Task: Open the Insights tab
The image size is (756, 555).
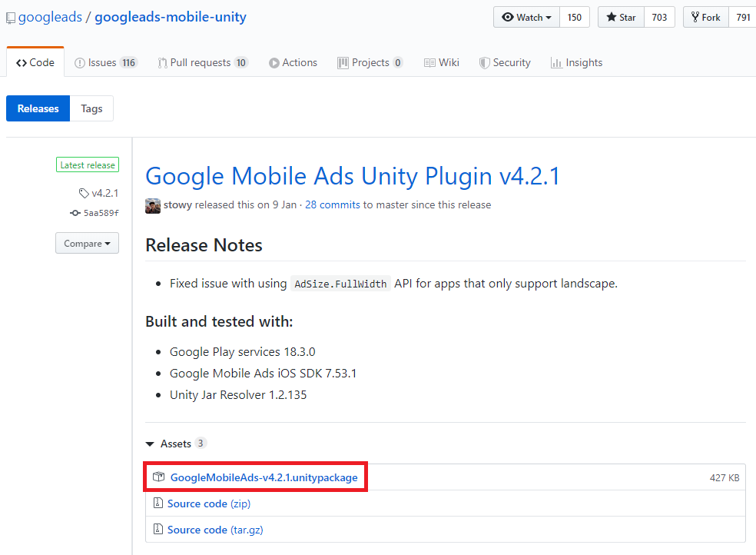Action: click(577, 63)
